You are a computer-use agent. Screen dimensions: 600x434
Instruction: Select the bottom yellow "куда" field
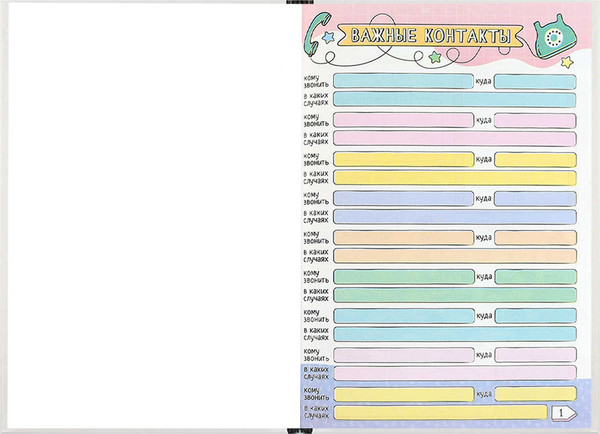pos(535,394)
